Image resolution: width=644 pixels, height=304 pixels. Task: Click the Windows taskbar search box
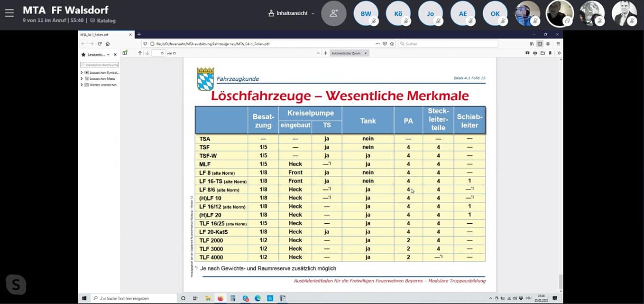pos(134,298)
